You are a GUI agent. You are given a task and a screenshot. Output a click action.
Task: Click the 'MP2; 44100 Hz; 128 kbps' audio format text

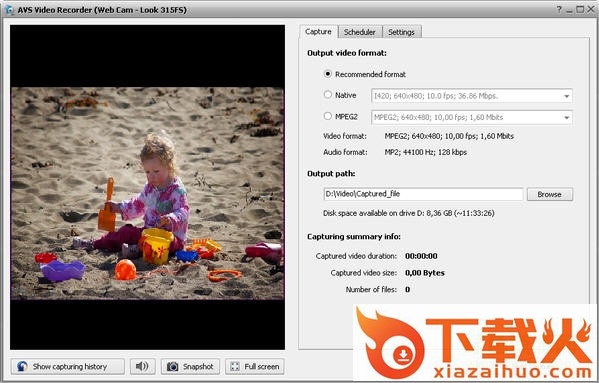tap(426, 152)
